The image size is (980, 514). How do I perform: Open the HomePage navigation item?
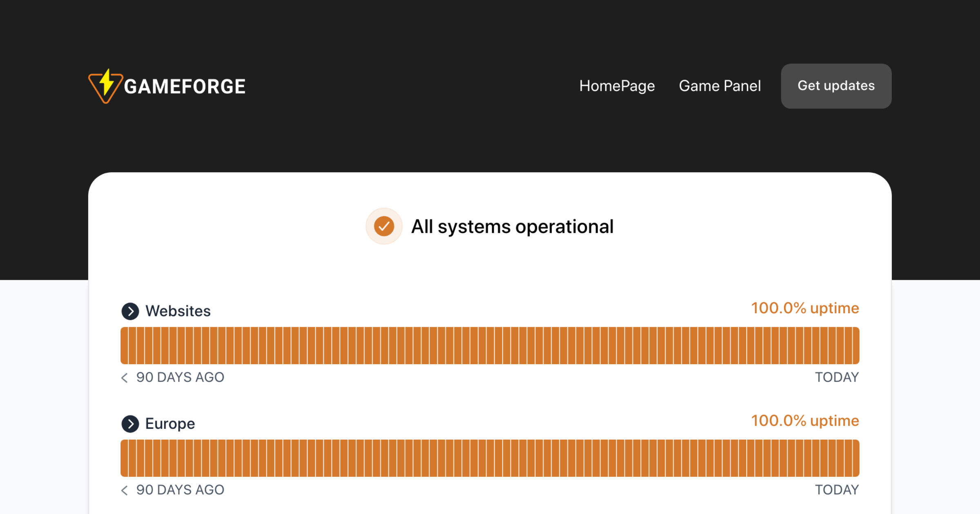617,86
